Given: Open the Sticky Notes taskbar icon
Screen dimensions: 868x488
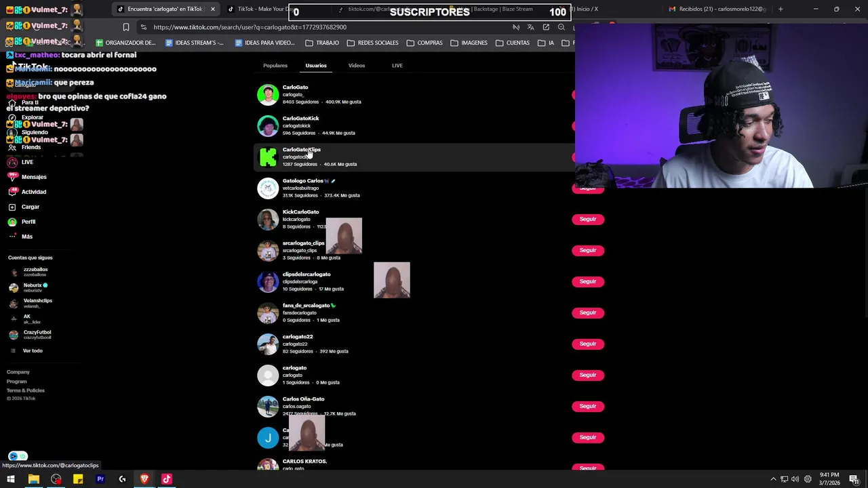Looking at the screenshot, I should [x=78, y=479].
